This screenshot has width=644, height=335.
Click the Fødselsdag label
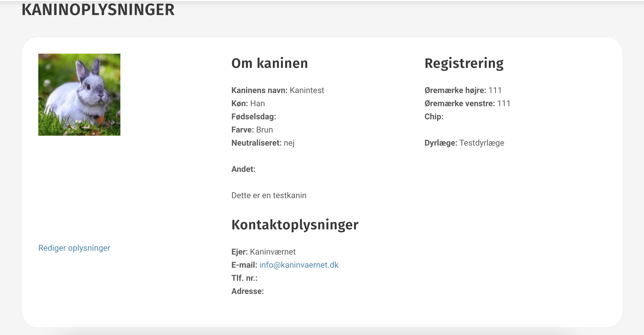point(254,117)
